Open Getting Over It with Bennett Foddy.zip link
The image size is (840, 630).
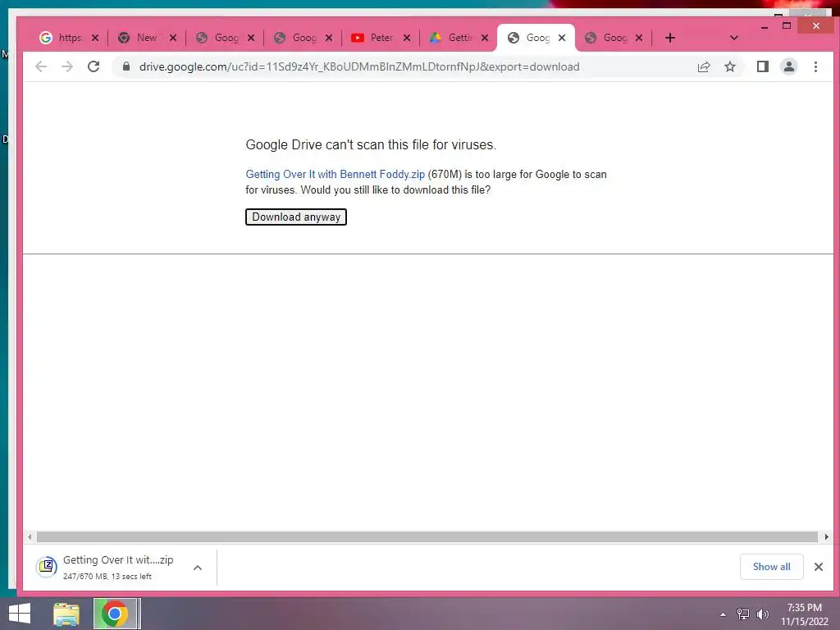pyautogui.click(x=335, y=174)
